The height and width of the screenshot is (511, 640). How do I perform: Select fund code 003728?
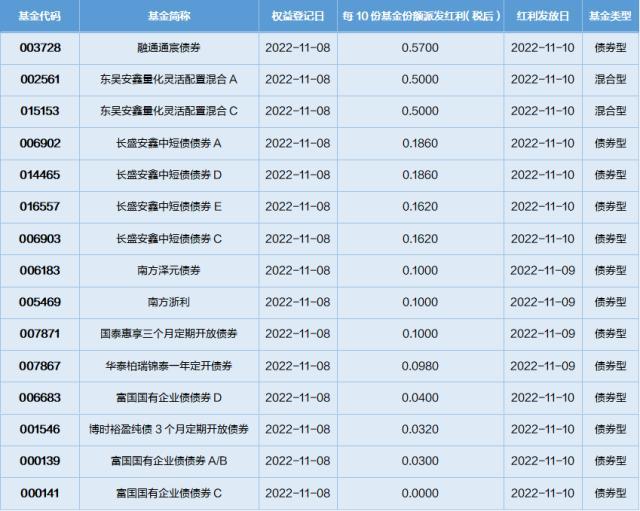[40, 48]
